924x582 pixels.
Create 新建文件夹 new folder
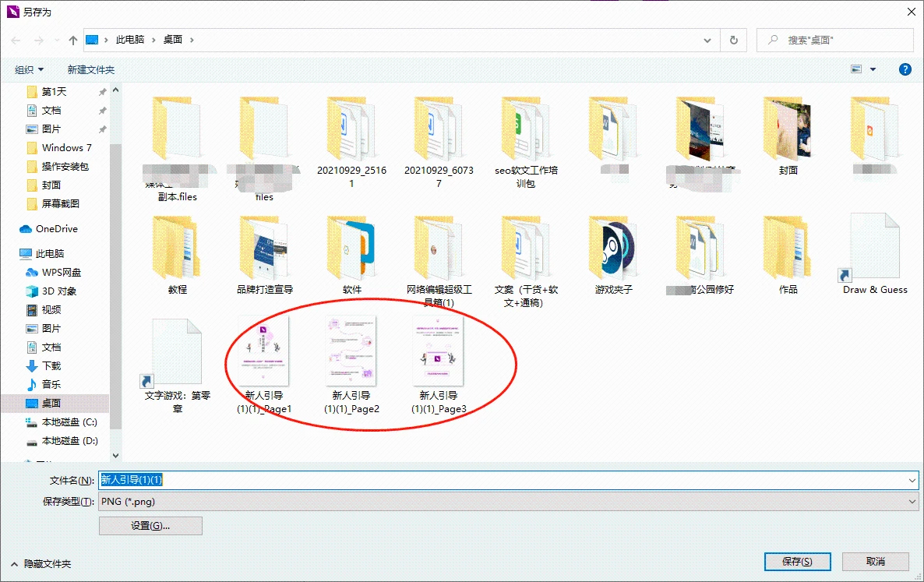pyautogui.click(x=90, y=69)
